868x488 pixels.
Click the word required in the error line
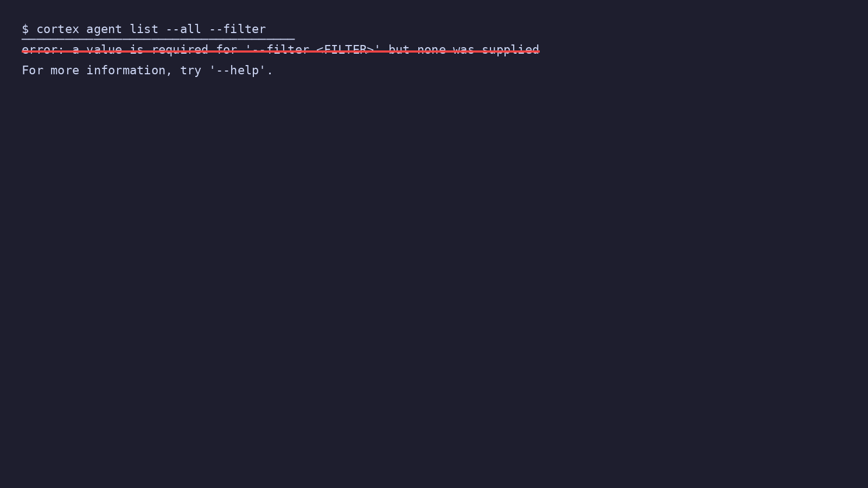click(x=180, y=50)
